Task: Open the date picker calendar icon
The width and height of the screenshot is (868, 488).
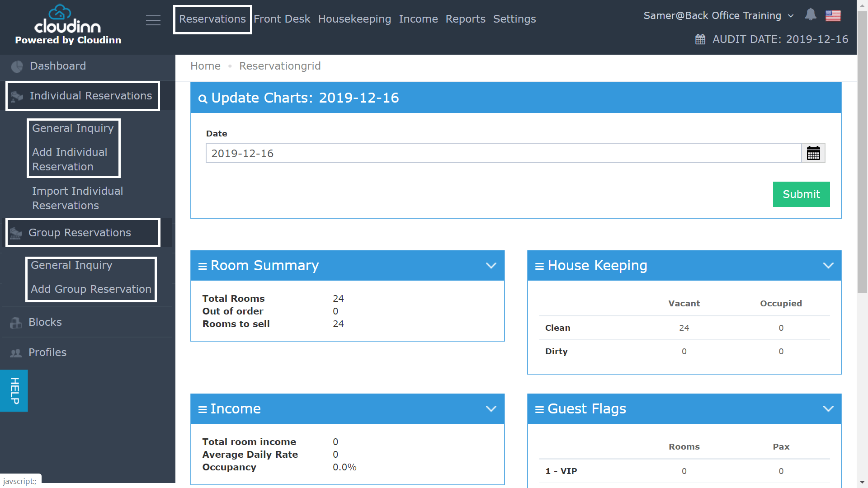Action: click(813, 153)
